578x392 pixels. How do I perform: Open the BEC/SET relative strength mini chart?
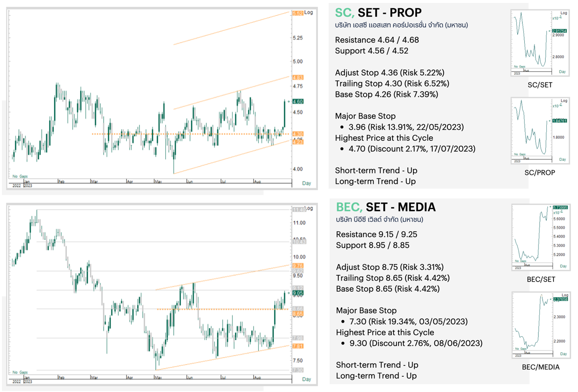[x=541, y=238]
